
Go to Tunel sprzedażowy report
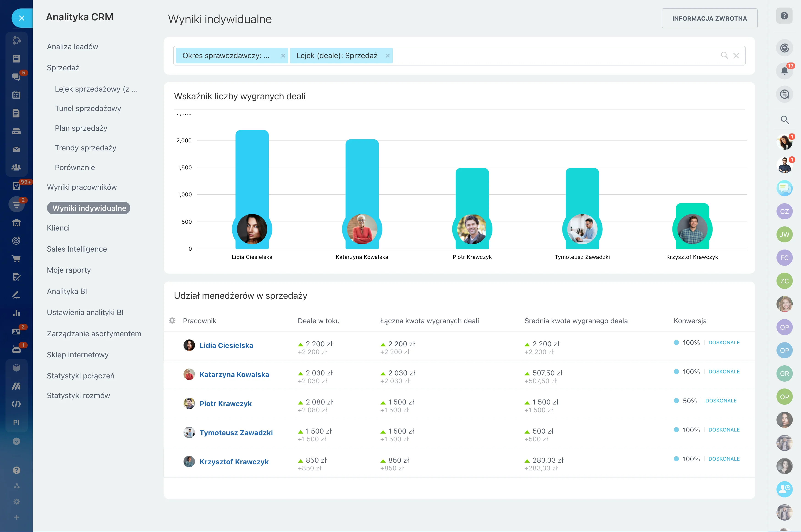point(88,109)
